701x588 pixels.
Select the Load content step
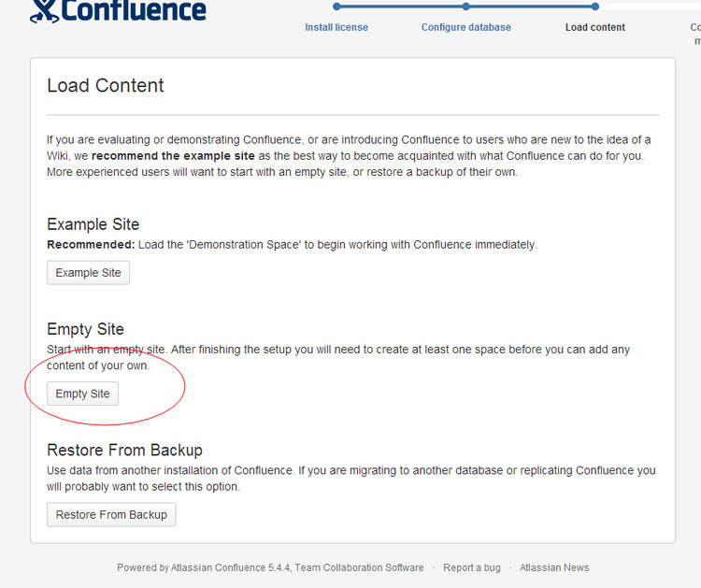pyautogui.click(x=595, y=27)
